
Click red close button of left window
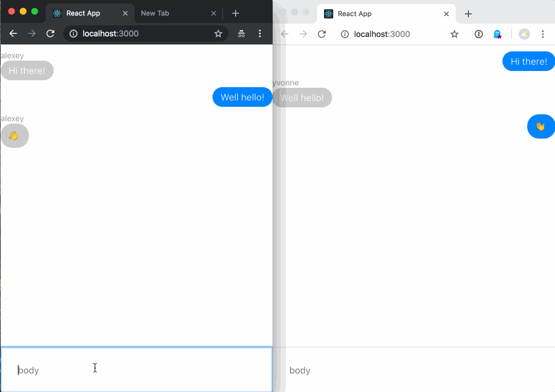[12, 12]
